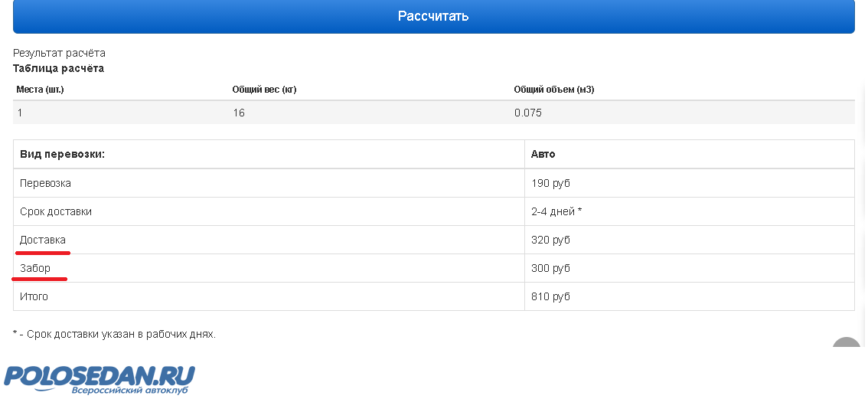Click the 300 руб pickup price
Viewport: 868px width, 399px height.
pyautogui.click(x=550, y=268)
